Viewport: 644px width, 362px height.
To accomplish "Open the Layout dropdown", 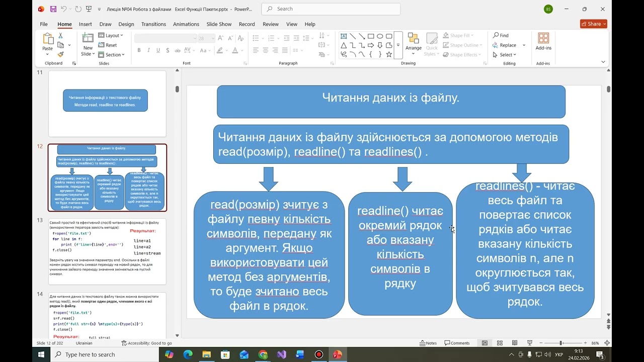I will coord(111,36).
